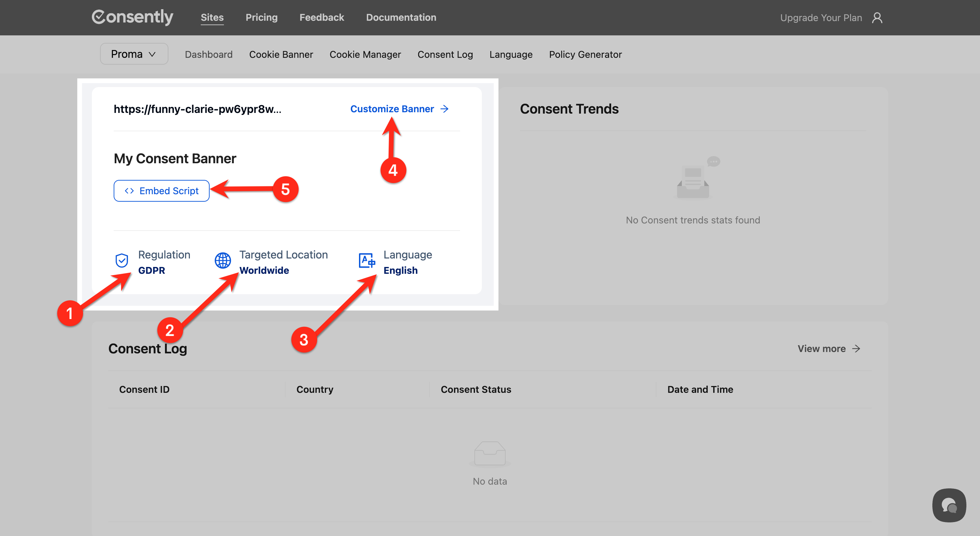Click the user profile icon
980x536 pixels.
[877, 18]
